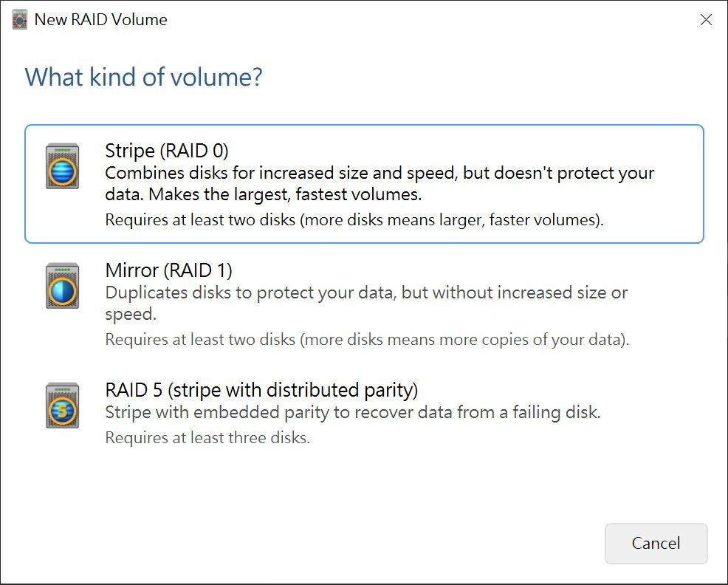Click the "New RAID Volume" title bar text

pos(100,19)
